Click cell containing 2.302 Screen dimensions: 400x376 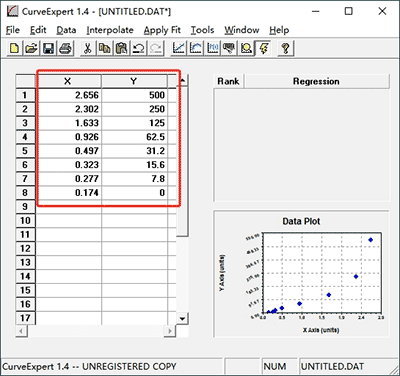coord(68,109)
